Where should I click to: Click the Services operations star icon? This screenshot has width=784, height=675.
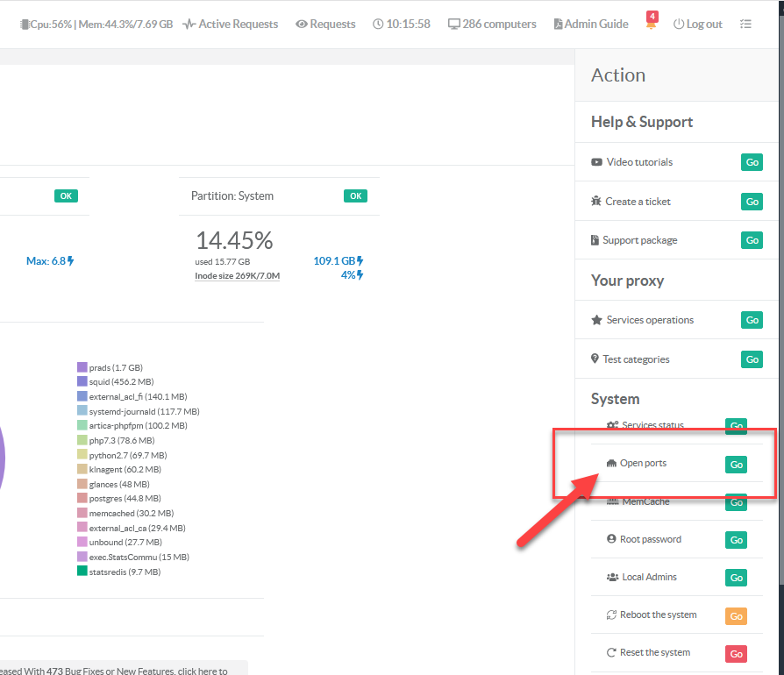pyautogui.click(x=596, y=320)
